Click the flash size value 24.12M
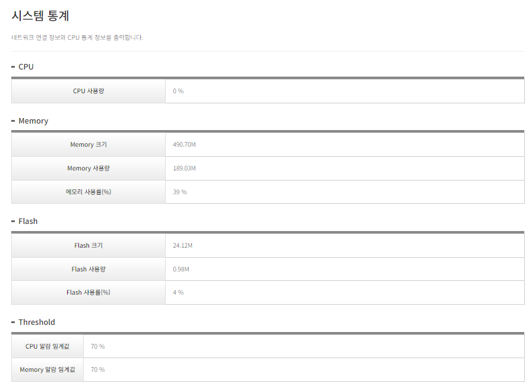Screen dimensions: 532x392 pyautogui.click(x=182, y=245)
